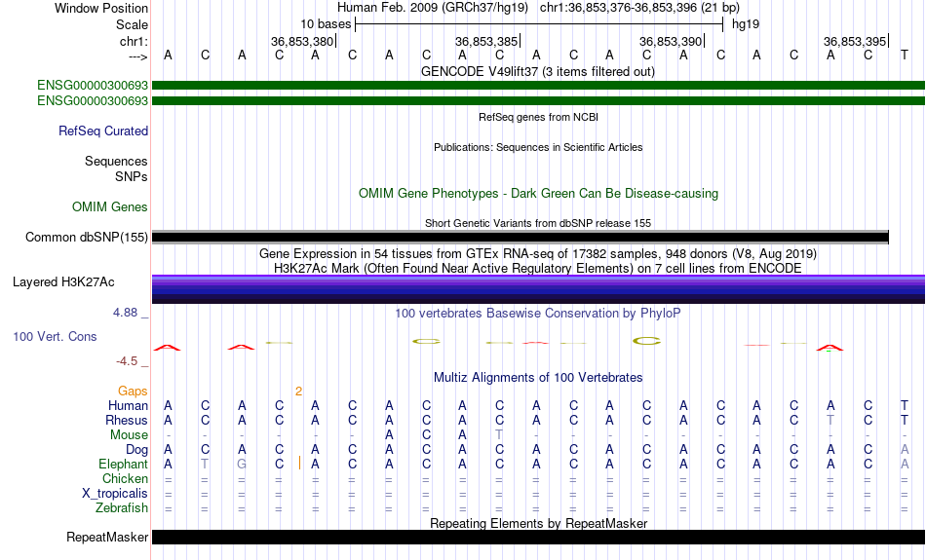Click the hg19 label beside scale bar
The image size is (926, 560).
pyautogui.click(x=746, y=24)
